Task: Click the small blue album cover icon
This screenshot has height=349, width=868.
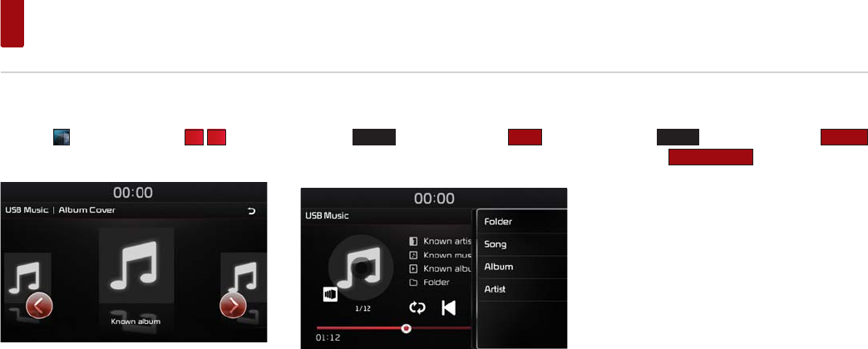Action: coord(62,137)
